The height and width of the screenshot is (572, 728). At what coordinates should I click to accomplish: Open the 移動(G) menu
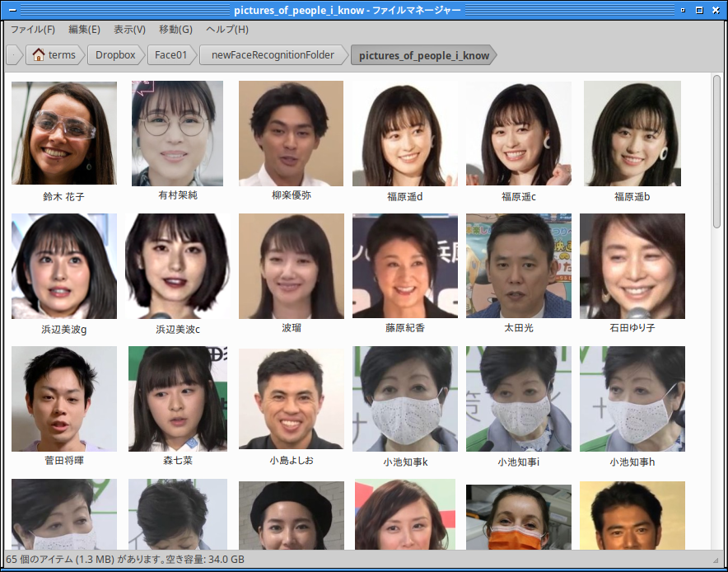click(x=175, y=30)
